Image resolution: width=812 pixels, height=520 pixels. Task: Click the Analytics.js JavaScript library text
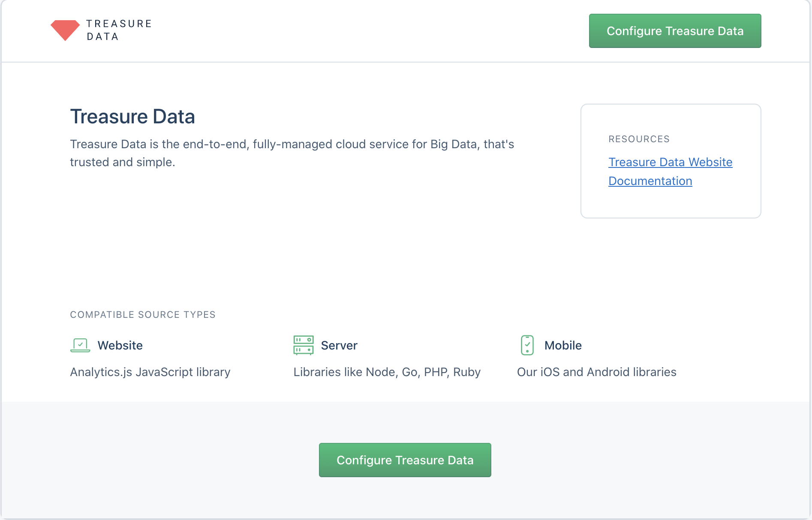coord(150,372)
